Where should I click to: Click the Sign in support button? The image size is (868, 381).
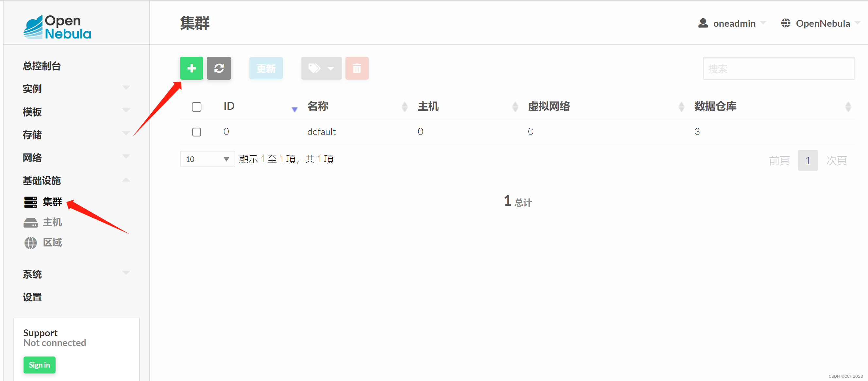click(39, 365)
